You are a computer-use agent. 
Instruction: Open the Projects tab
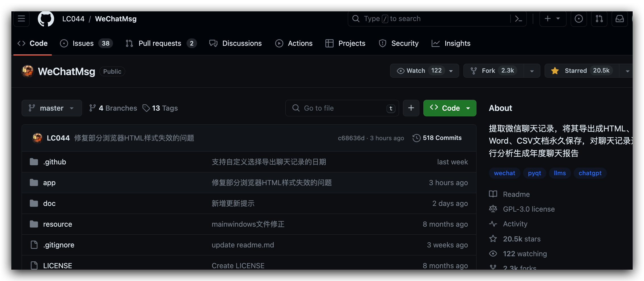pyautogui.click(x=345, y=43)
